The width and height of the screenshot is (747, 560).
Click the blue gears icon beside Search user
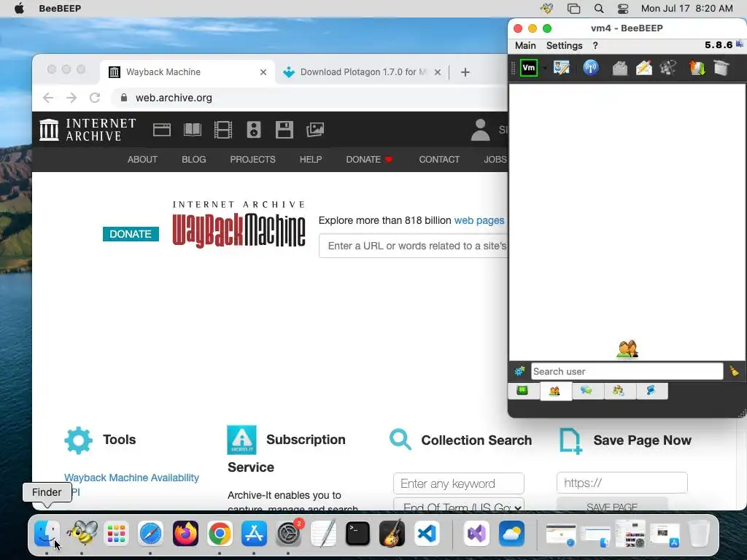click(519, 371)
